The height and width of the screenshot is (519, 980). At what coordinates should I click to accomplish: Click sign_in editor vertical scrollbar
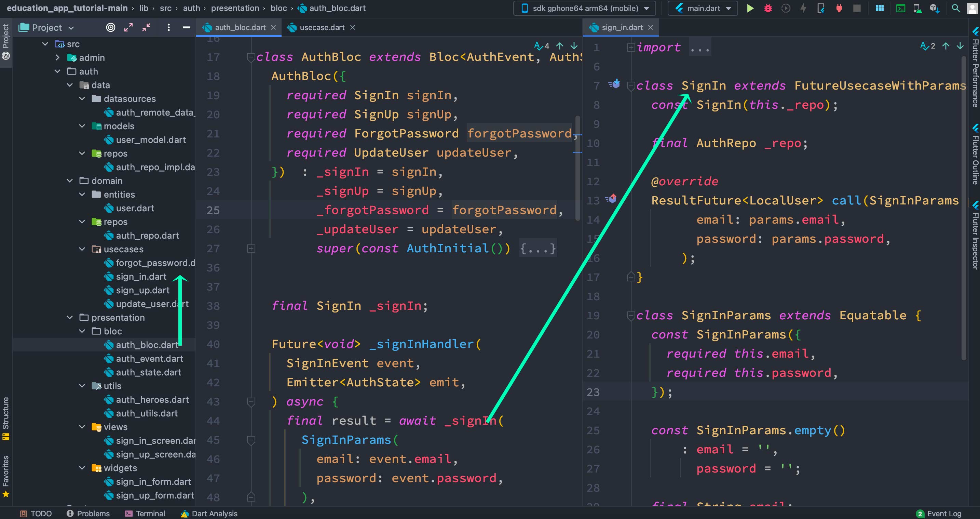(964, 208)
